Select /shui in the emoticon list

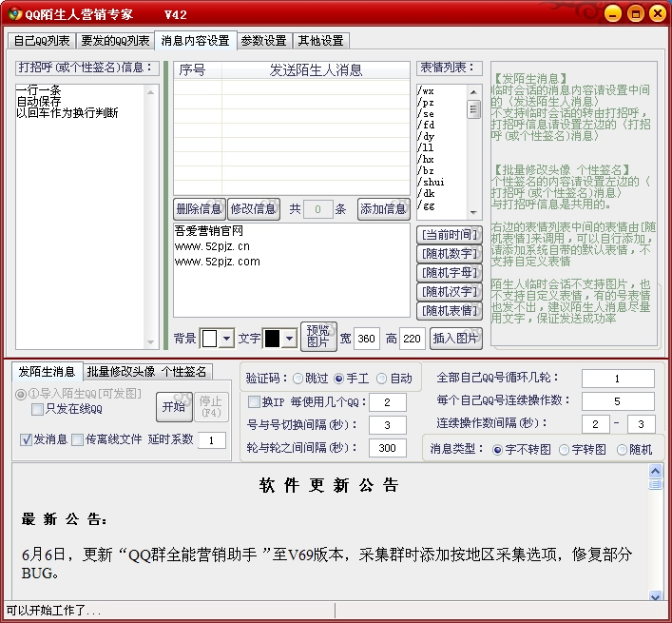[x=432, y=182]
